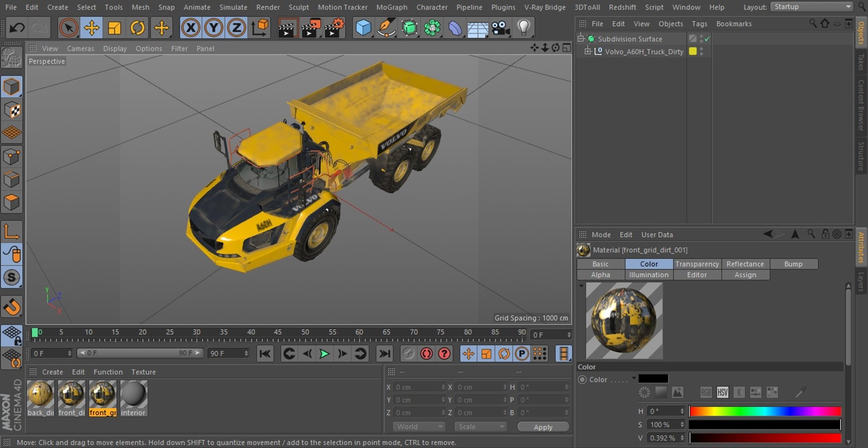
Task: Click the black Color swatch
Action: click(x=653, y=379)
